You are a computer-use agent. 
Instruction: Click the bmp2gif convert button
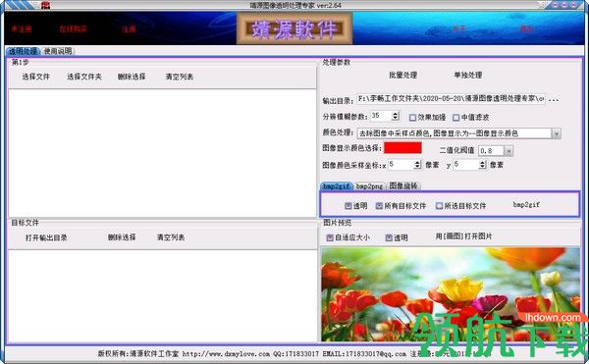[526, 204]
